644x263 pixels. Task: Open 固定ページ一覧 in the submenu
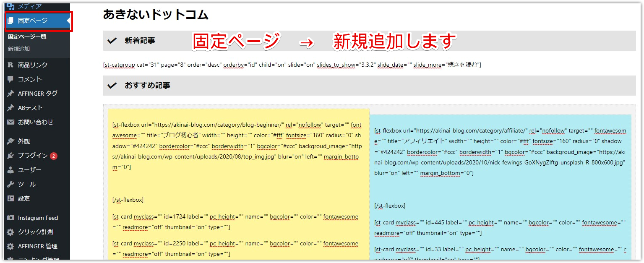(27, 36)
